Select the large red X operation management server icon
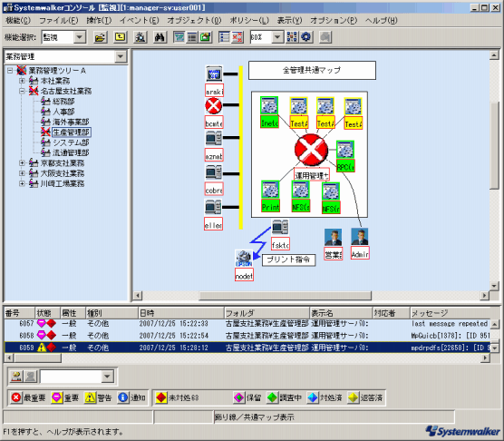The width and height of the screenshot is (504, 441). pyautogui.click(x=311, y=151)
